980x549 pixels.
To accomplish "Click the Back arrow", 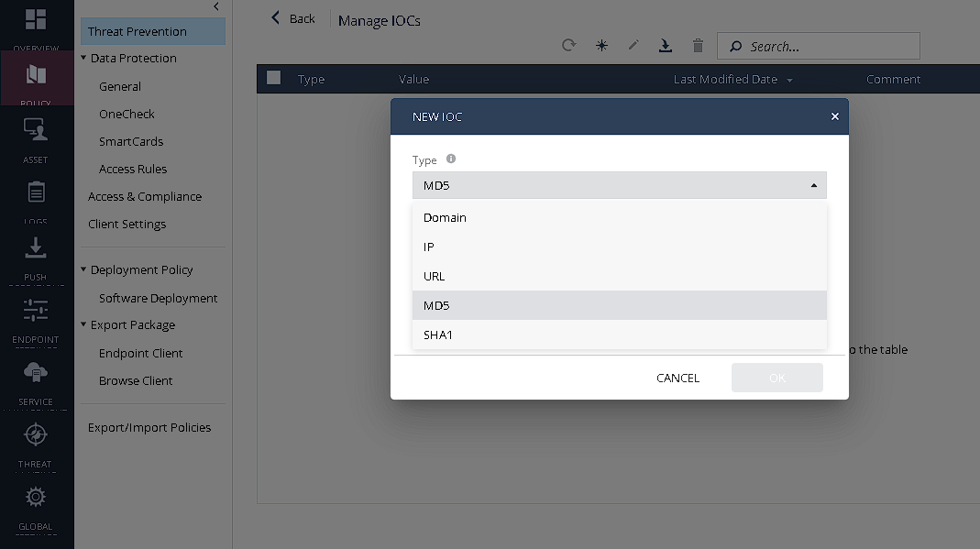I will [x=276, y=18].
